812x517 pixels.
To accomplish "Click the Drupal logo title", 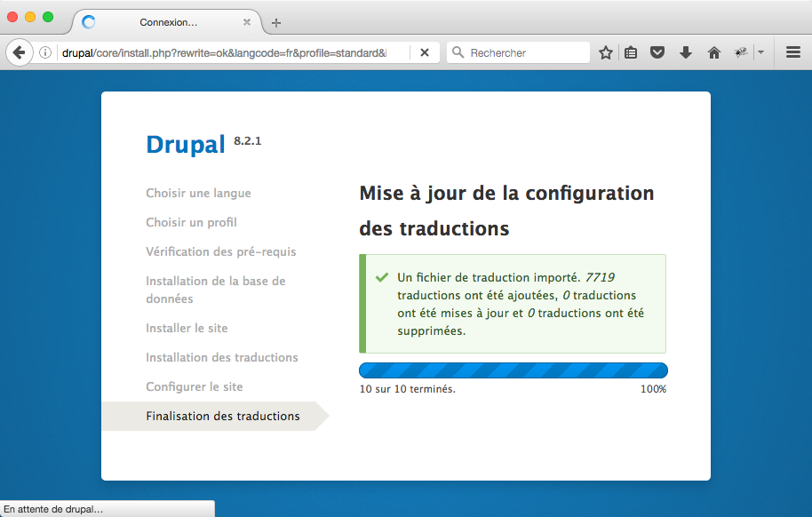I will [x=186, y=145].
